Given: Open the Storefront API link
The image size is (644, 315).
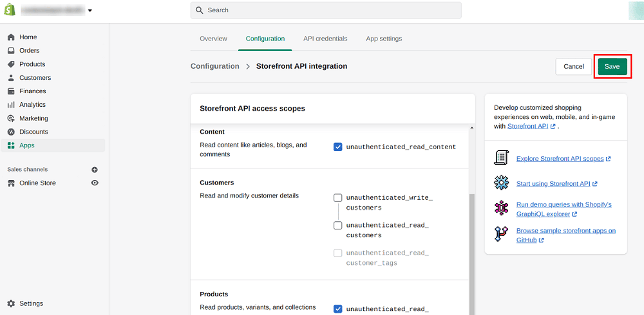Looking at the screenshot, I should click(x=527, y=126).
